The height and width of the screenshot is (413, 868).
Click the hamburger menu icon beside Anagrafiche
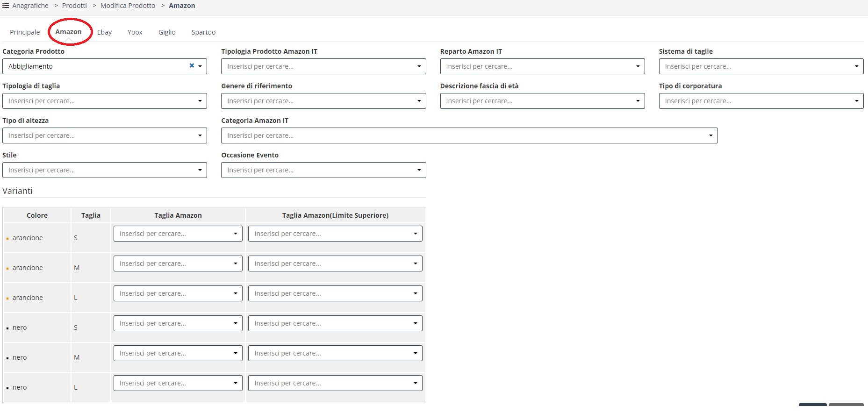pos(6,6)
